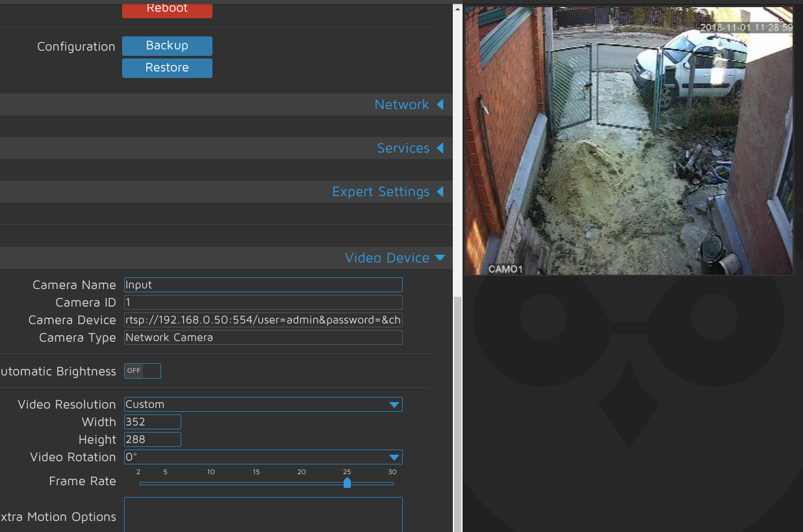
Task: Click the Restore configuration button
Action: [x=167, y=68]
